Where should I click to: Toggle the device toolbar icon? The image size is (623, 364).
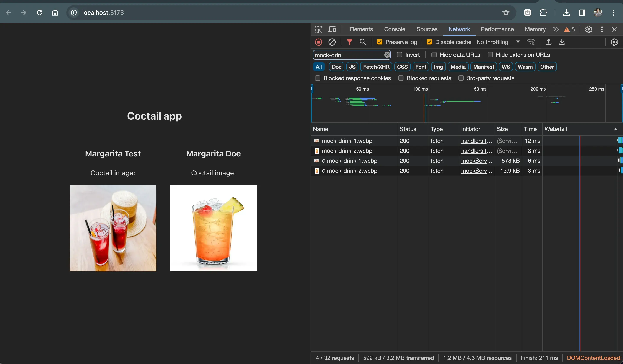[x=332, y=29]
